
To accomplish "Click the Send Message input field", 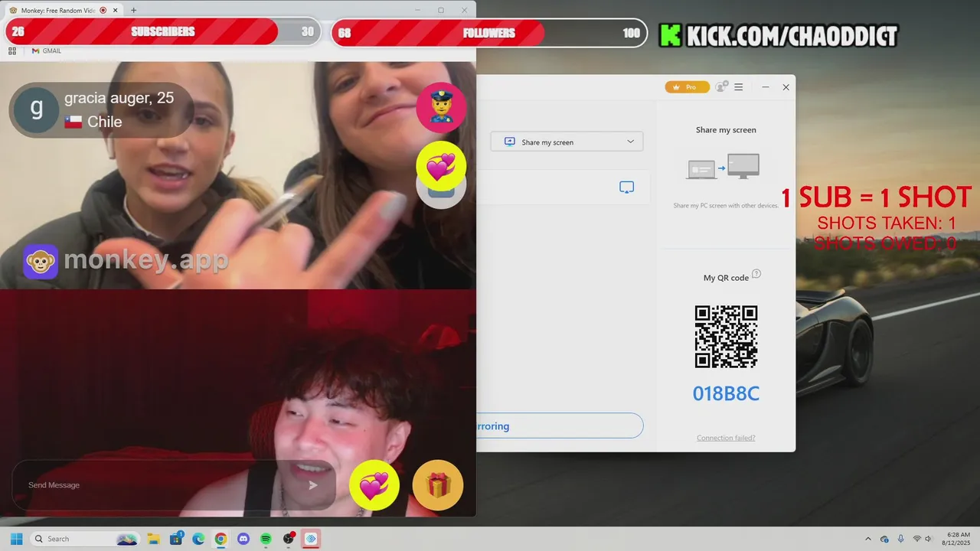I will (161, 485).
